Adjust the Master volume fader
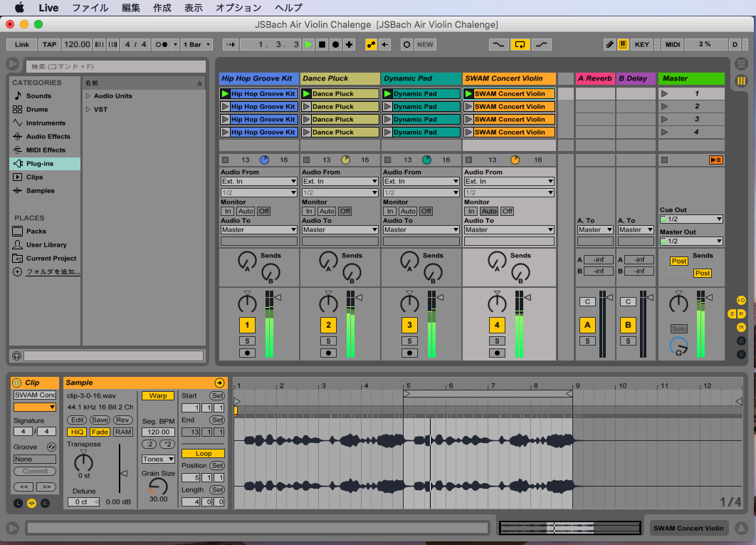 pos(709,297)
